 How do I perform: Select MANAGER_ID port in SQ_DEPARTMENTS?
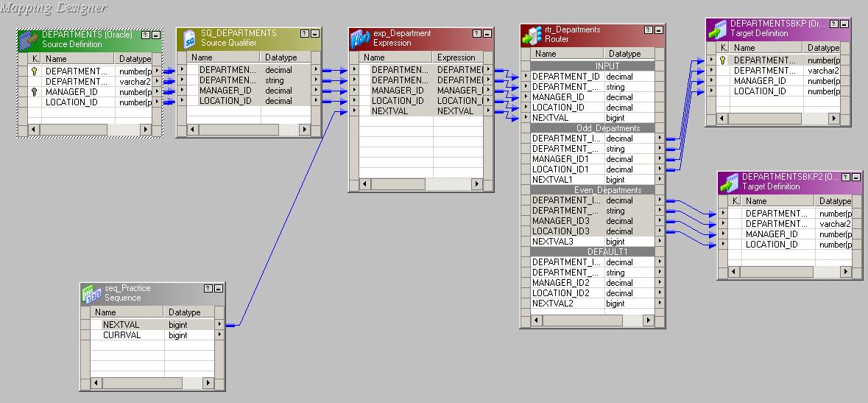pos(225,91)
